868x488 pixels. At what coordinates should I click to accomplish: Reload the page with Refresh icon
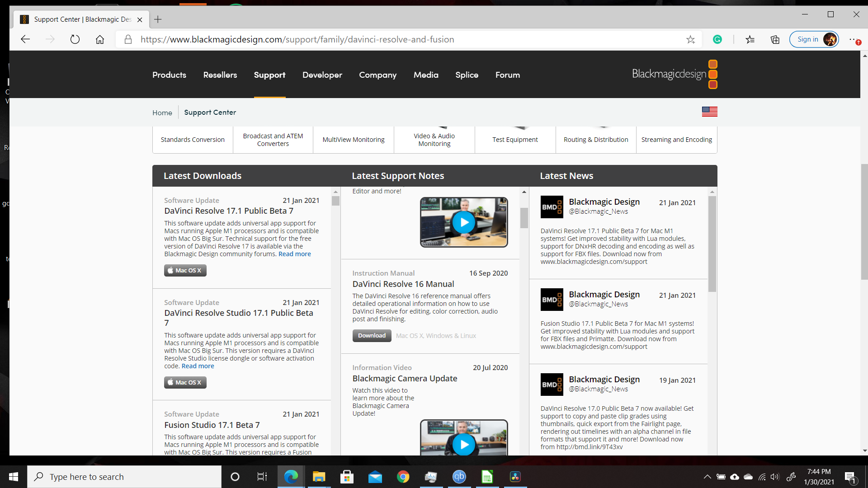(x=75, y=39)
